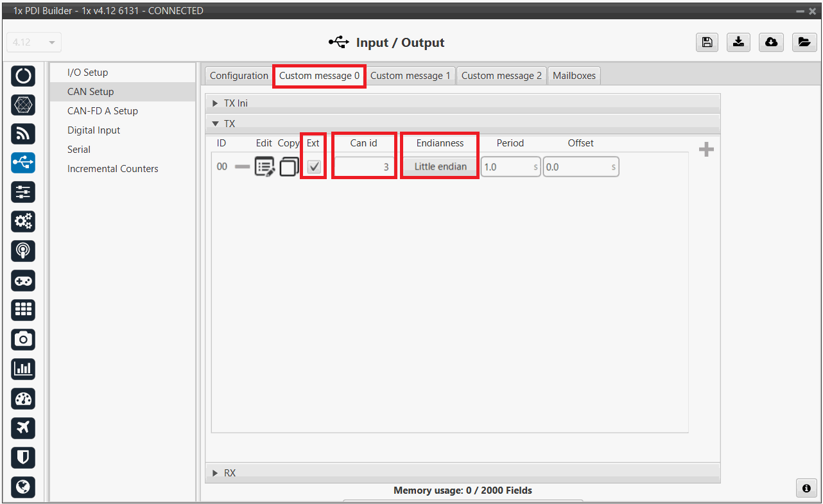Collapse the TX section
823x504 pixels.
click(216, 124)
